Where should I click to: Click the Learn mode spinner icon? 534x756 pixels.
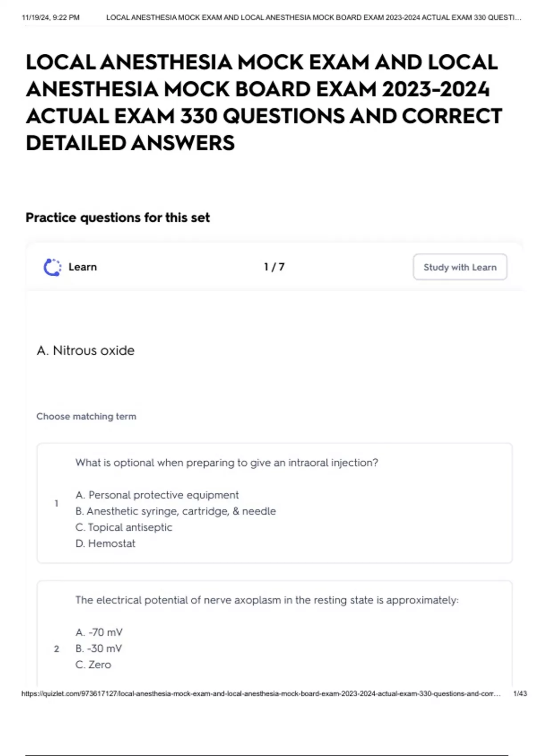pyautogui.click(x=53, y=267)
